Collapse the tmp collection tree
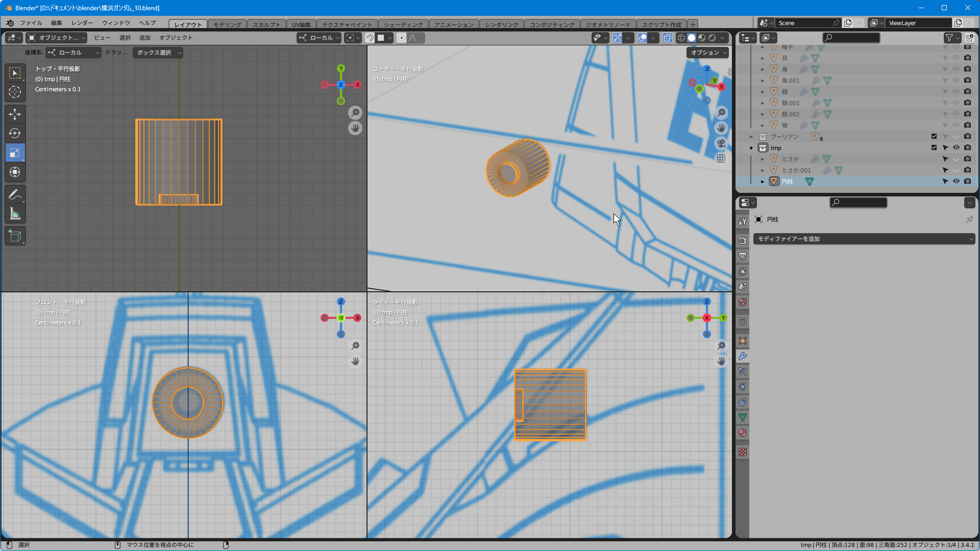The image size is (980, 551). (x=751, y=148)
